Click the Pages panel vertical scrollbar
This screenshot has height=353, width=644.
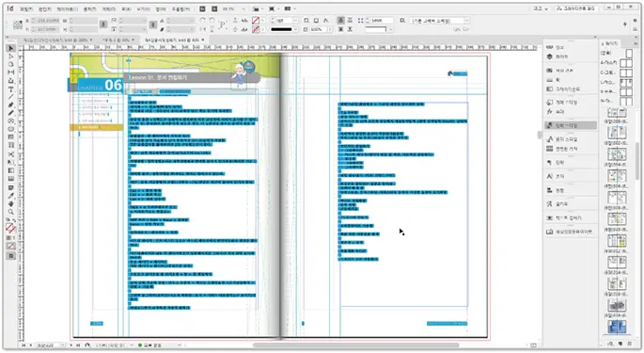[637, 160]
